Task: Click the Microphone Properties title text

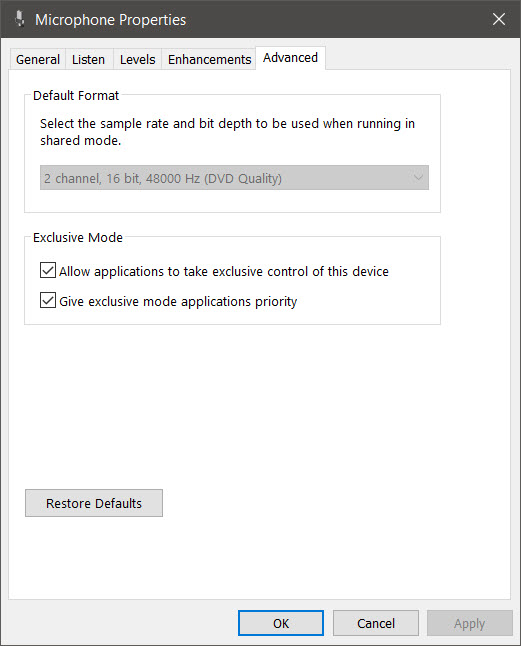Action: (110, 20)
